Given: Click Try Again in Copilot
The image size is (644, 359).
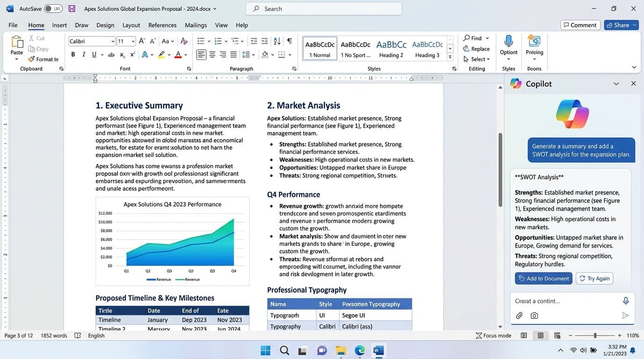Looking at the screenshot, I should click(x=594, y=278).
